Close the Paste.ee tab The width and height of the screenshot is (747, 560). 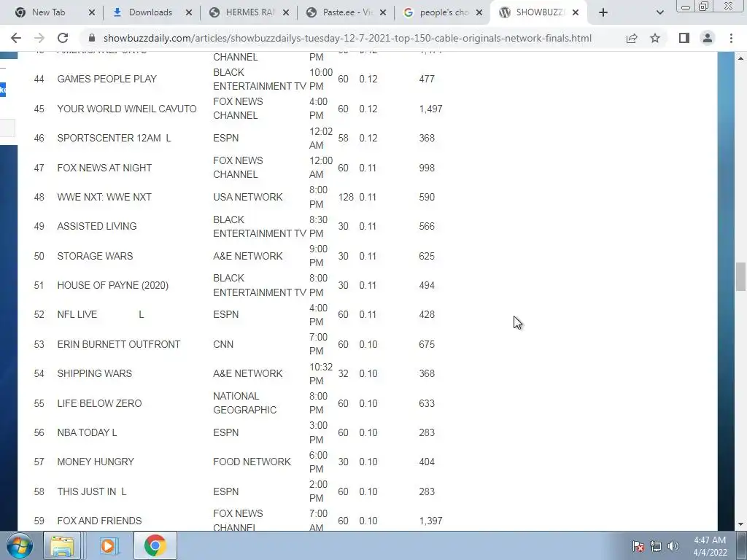coord(383,12)
